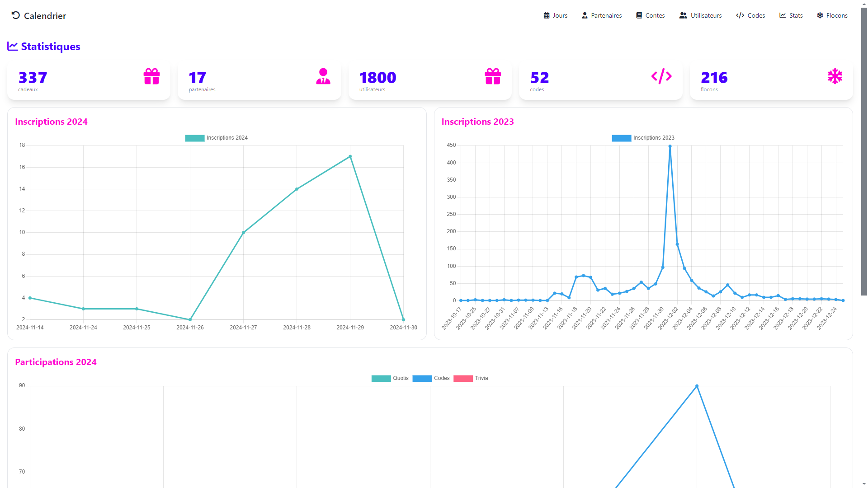The height and width of the screenshot is (488, 868).
Task: Open the Jours menu item
Action: (x=556, y=15)
